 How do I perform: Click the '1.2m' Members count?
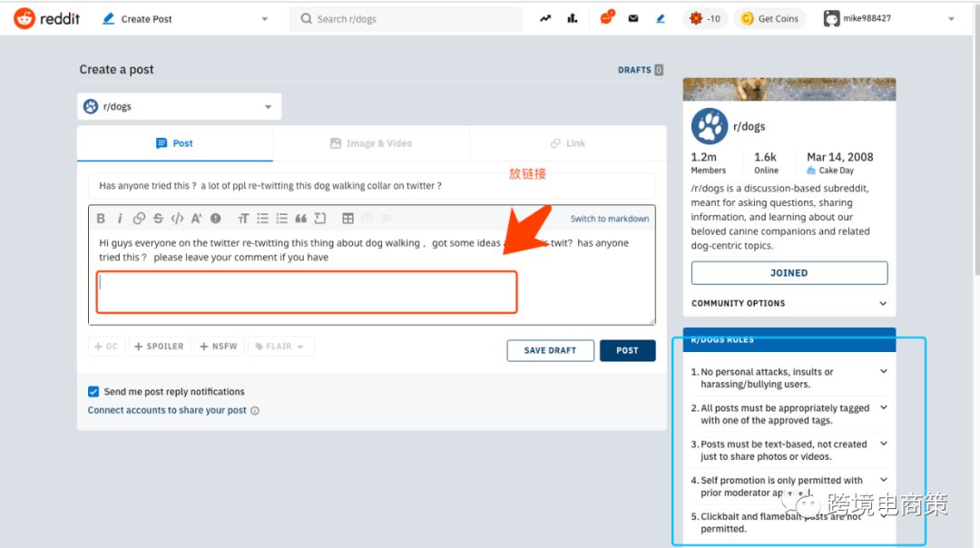pyautogui.click(x=704, y=157)
